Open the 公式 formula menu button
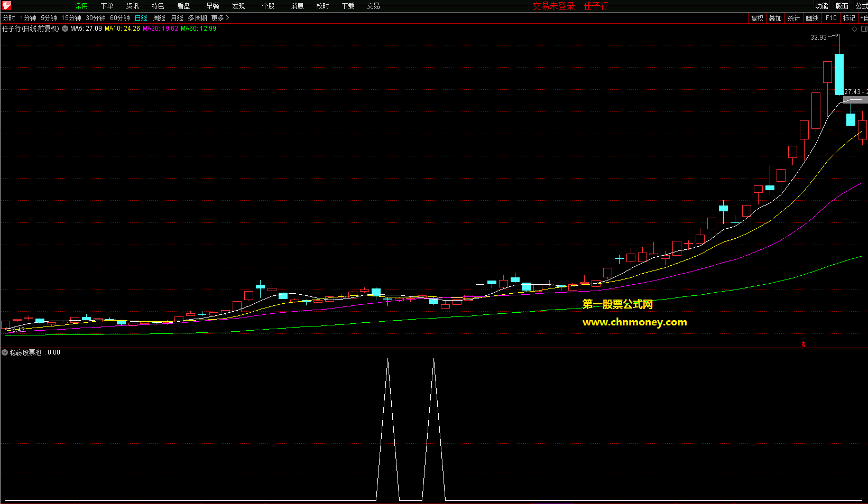Screen dimensions: 868x504 (x=862, y=6)
